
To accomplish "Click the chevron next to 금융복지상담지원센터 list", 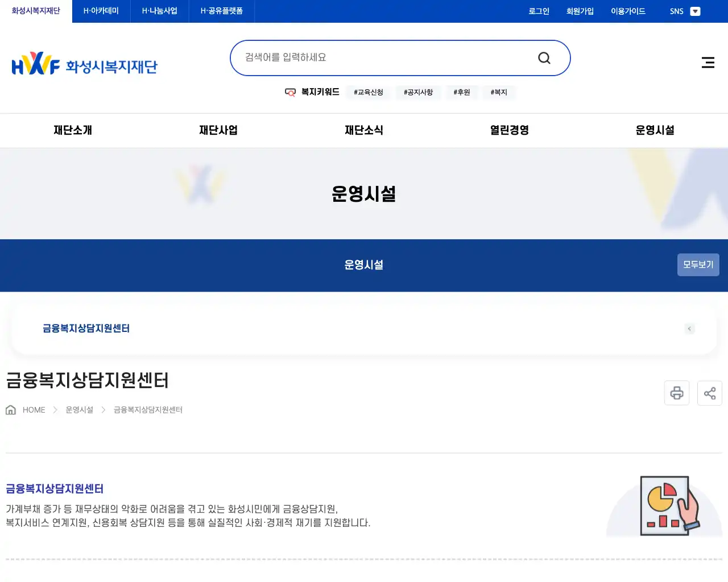I will tap(689, 329).
